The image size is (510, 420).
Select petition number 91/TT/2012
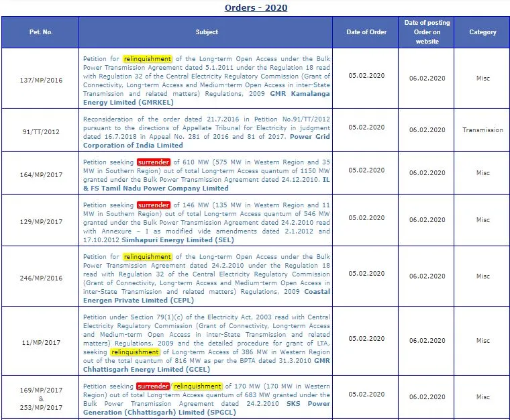[41, 132]
